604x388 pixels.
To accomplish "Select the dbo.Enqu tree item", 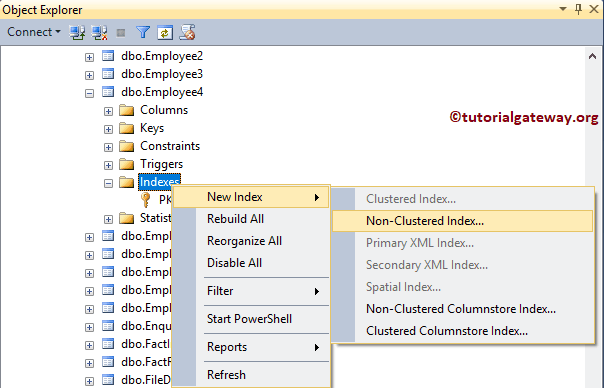I will 146,326.
